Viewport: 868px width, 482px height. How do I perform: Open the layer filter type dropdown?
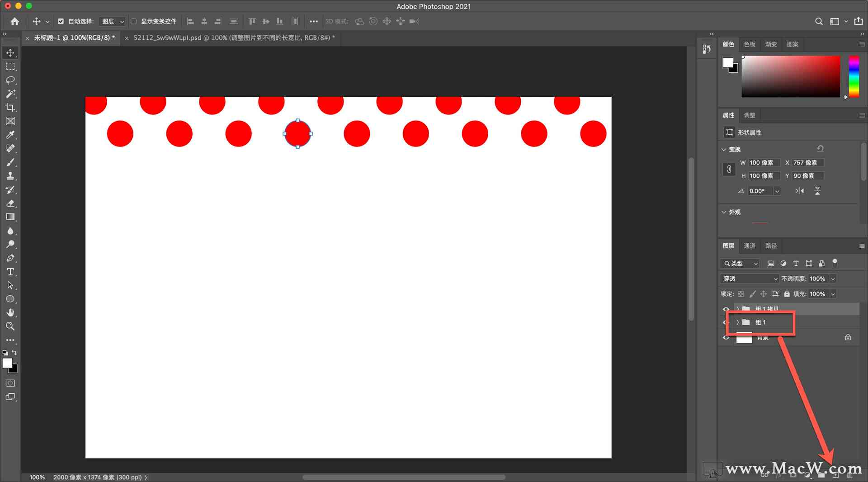coord(741,263)
